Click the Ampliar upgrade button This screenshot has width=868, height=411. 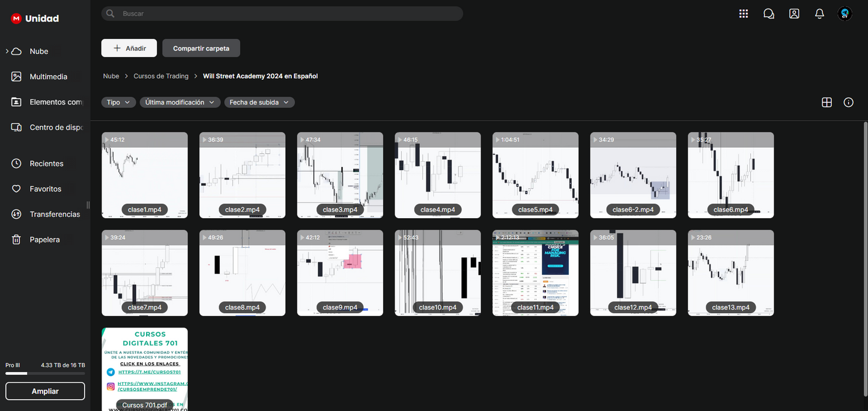point(45,391)
